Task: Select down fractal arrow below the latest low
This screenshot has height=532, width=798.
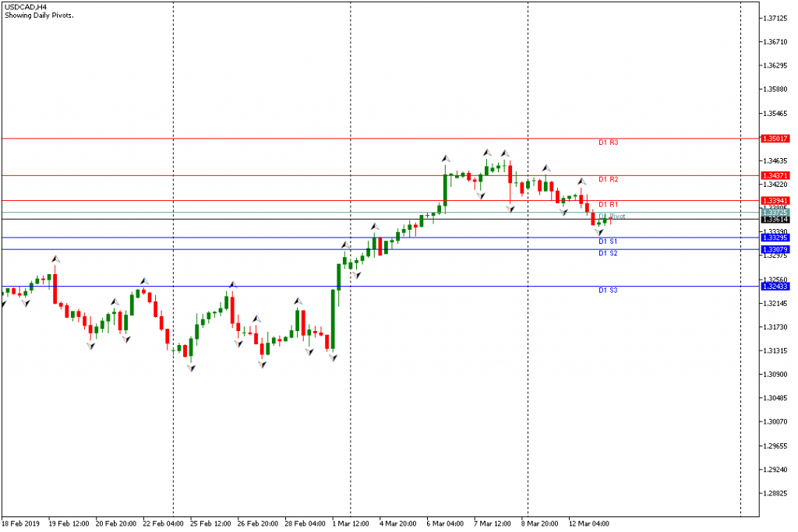Action: coord(598,233)
